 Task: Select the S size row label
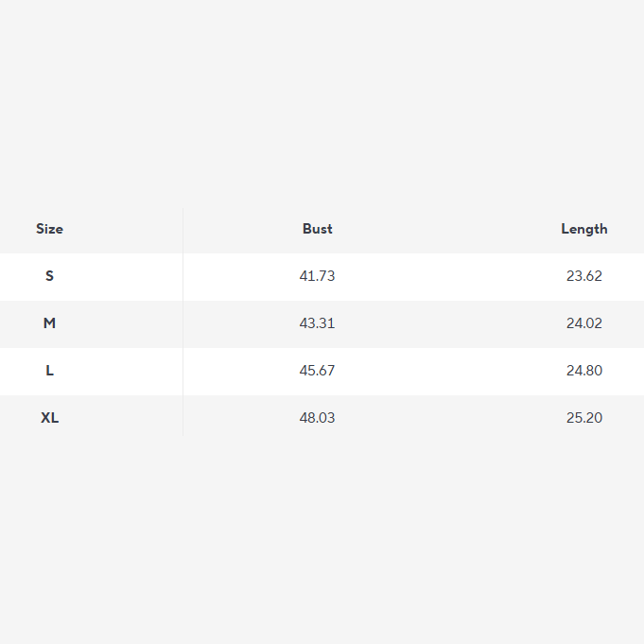click(49, 276)
